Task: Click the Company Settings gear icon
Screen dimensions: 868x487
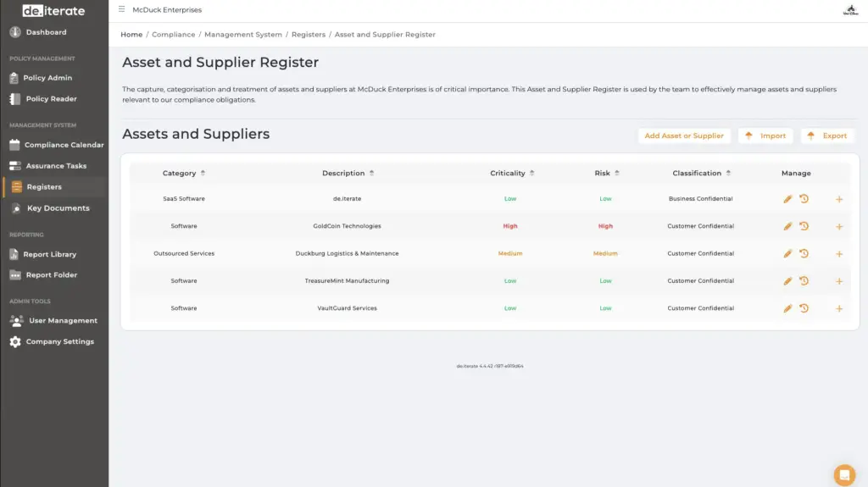Action: click(15, 342)
